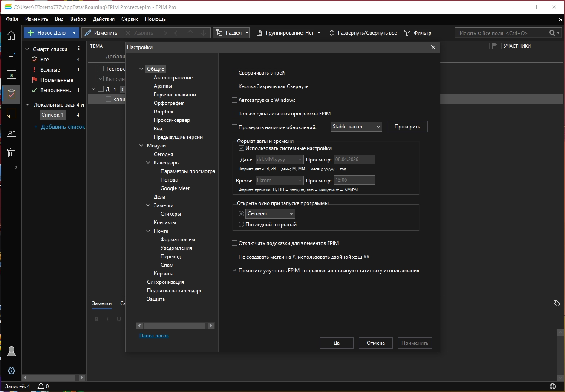
Task: Click the tag icon in notes pane
Action: click(x=556, y=303)
